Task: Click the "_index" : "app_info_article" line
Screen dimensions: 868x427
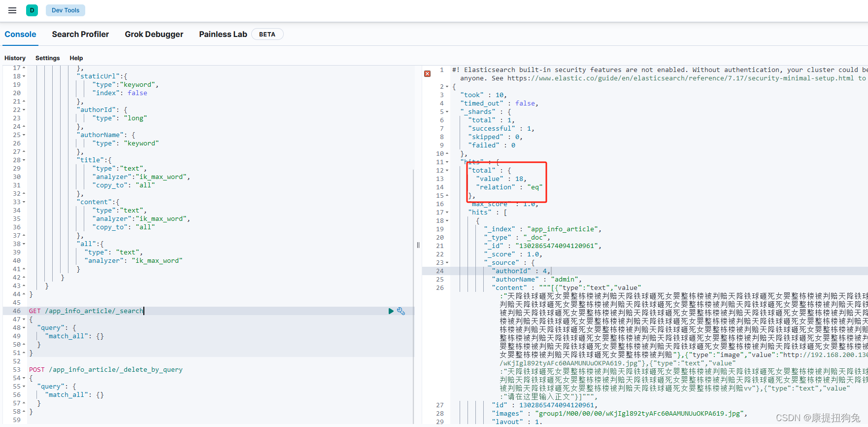Action: tap(543, 229)
